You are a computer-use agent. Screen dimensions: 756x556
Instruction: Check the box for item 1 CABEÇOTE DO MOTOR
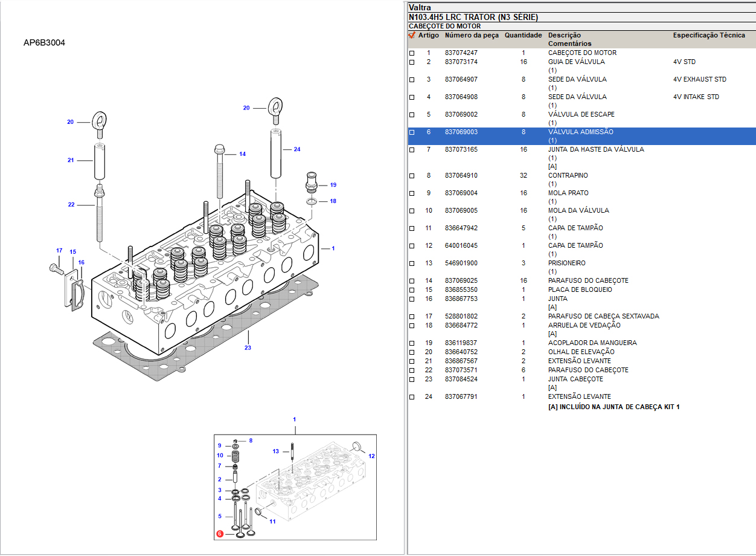click(x=412, y=53)
